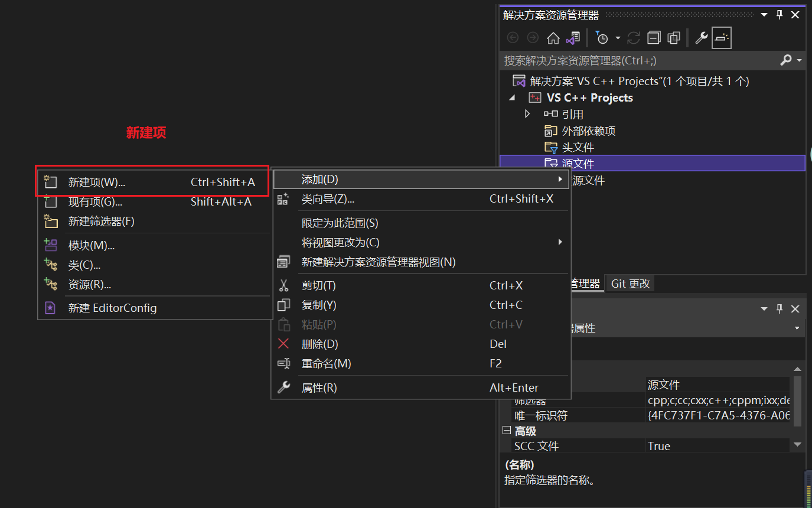812x508 pixels.
Task: Click the Properties grid scroll down arrow
Action: (797, 444)
